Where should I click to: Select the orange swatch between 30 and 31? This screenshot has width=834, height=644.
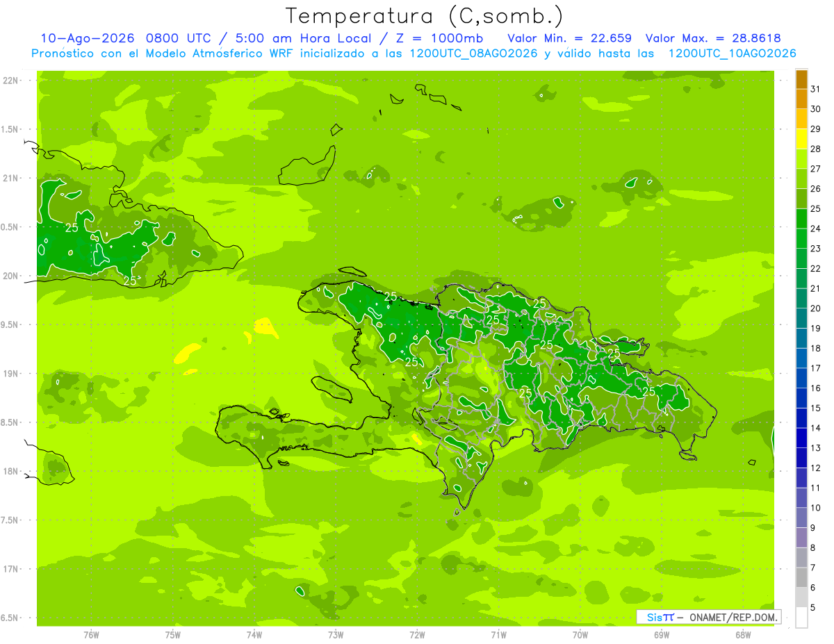(801, 99)
